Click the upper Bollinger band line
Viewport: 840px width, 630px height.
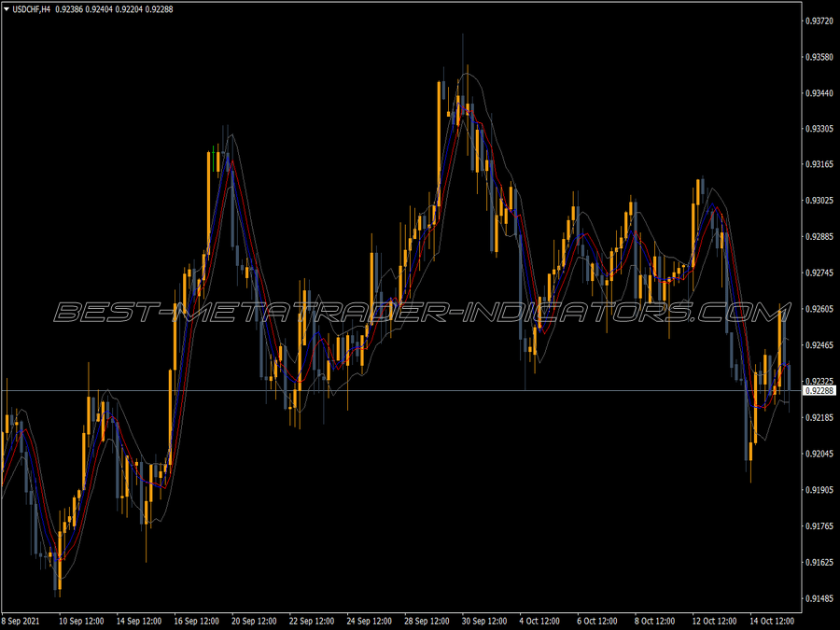[467, 74]
